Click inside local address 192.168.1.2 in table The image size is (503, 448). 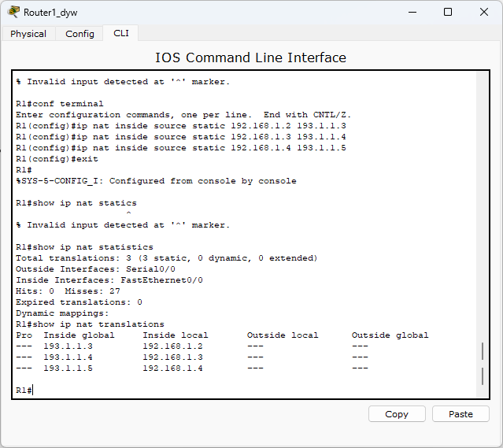172,346
